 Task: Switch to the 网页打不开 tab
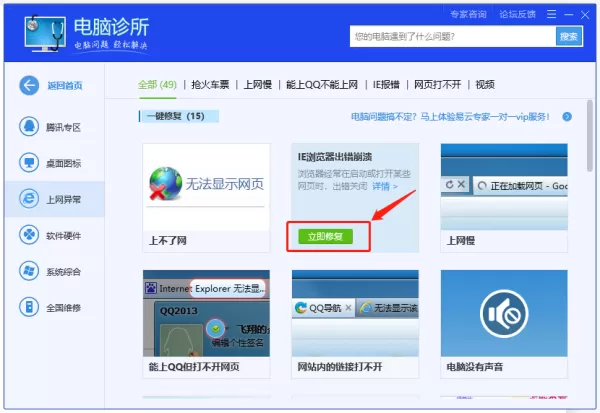pyautogui.click(x=437, y=85)
